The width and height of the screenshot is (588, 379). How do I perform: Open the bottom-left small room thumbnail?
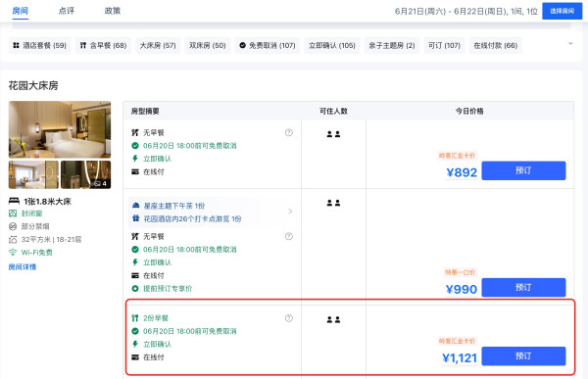[33, 174]
